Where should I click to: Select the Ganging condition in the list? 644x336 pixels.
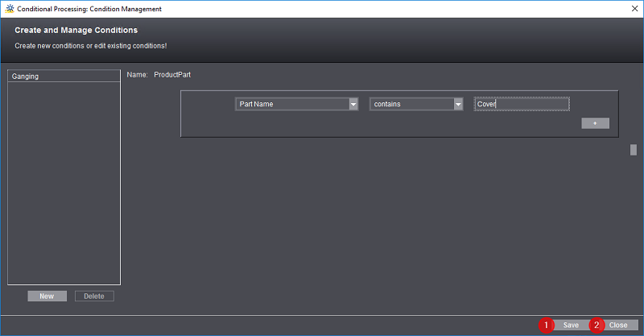click(64, 77)
